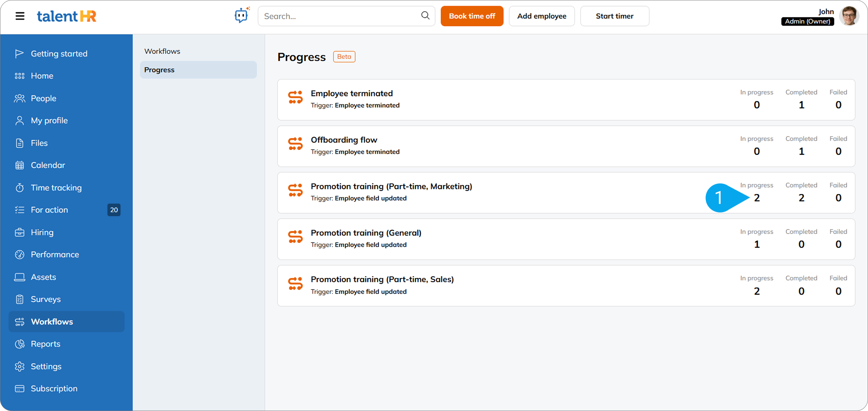The width and height of the screenshot is (868, 411).
Task: Click the talentHR logo
Action: [x=66, y=16]
